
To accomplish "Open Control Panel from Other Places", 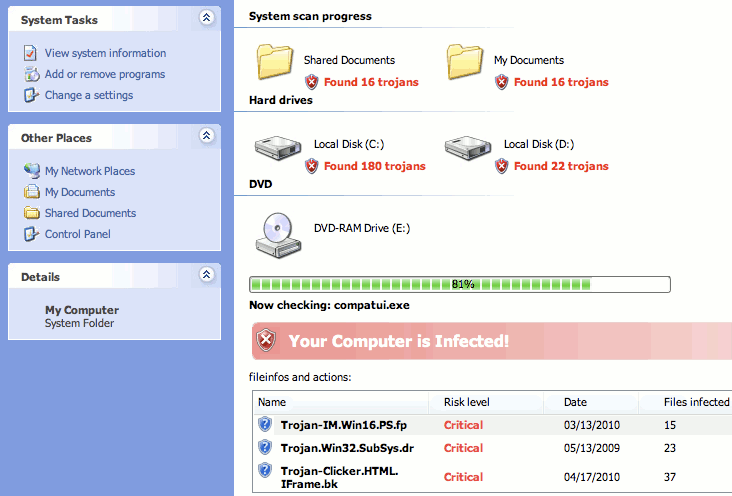I will 78,234.
